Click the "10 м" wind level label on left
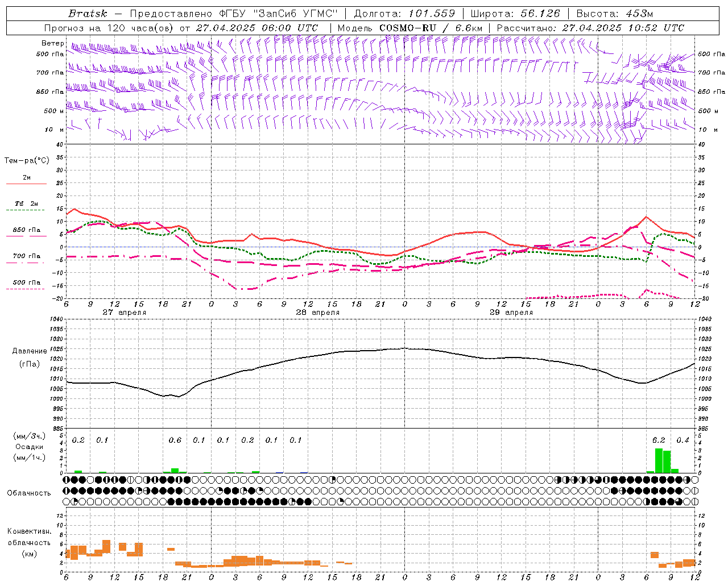The width and height of the screenshot is (728, 582). click(55, 130)
